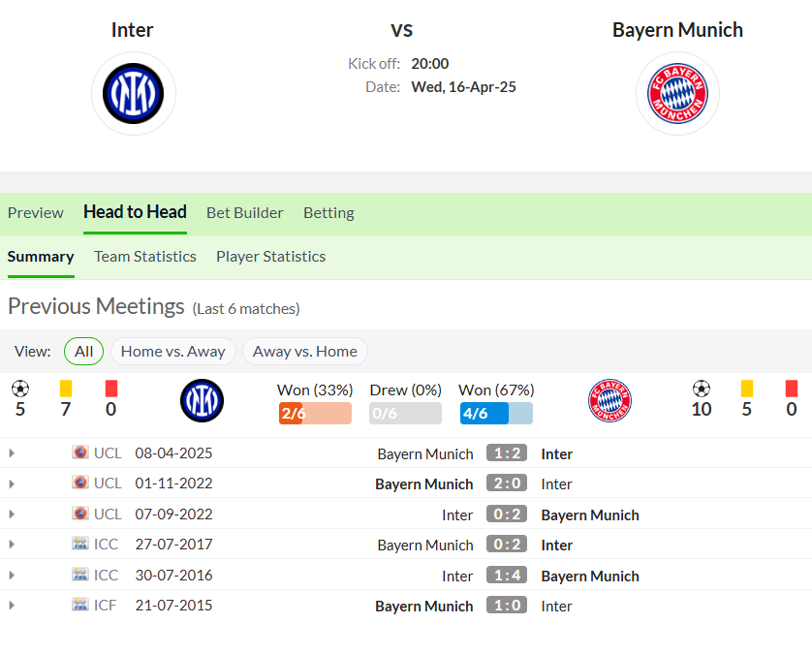Viewport: 812px width, 655px height.
Task: Click date 01-11-2022
Action: coord(173,483)
